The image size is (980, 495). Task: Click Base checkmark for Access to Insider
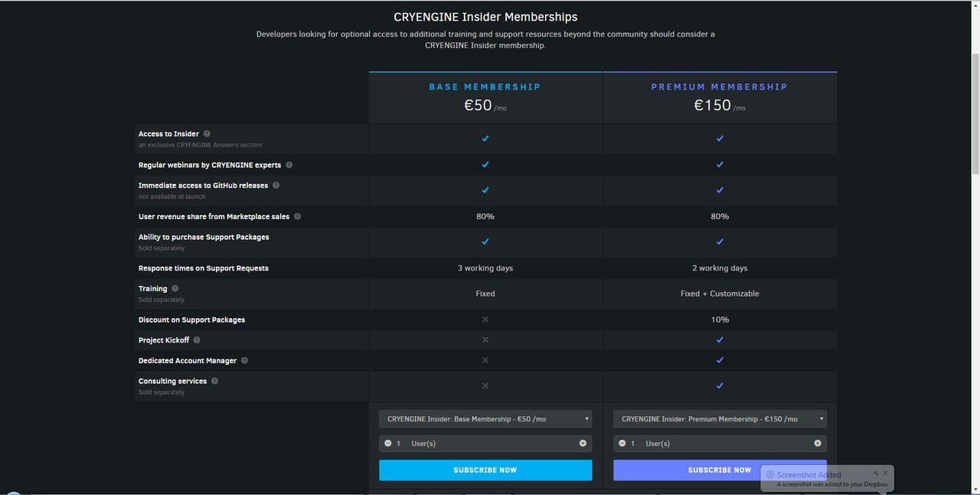[x=485, y=139]
